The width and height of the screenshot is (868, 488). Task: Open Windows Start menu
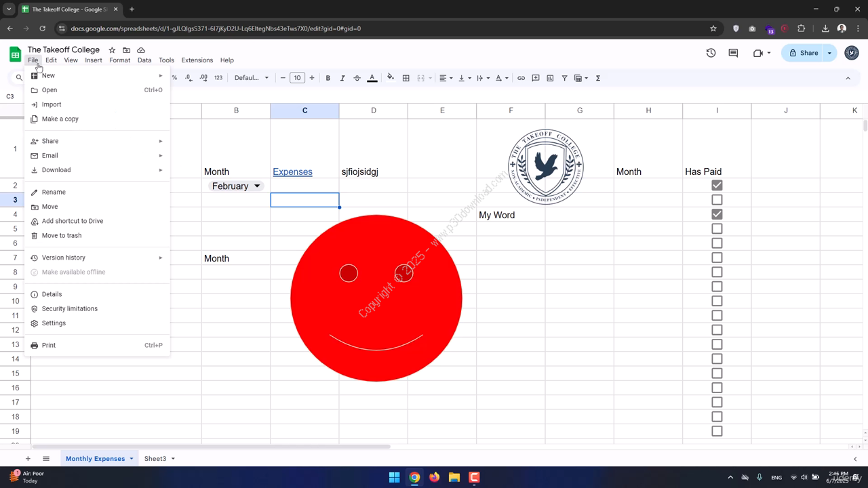tap(394, 477)
